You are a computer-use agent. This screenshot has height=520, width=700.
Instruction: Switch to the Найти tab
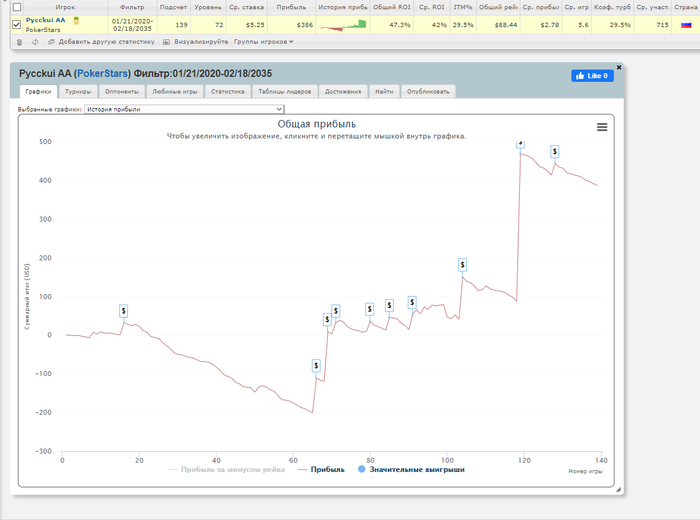[384, 92]
